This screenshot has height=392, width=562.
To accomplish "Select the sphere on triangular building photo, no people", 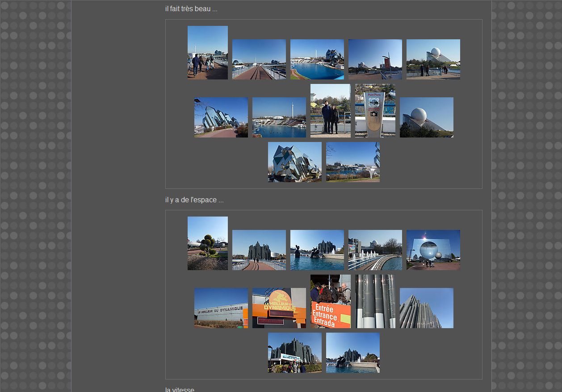I will point(426,117).
